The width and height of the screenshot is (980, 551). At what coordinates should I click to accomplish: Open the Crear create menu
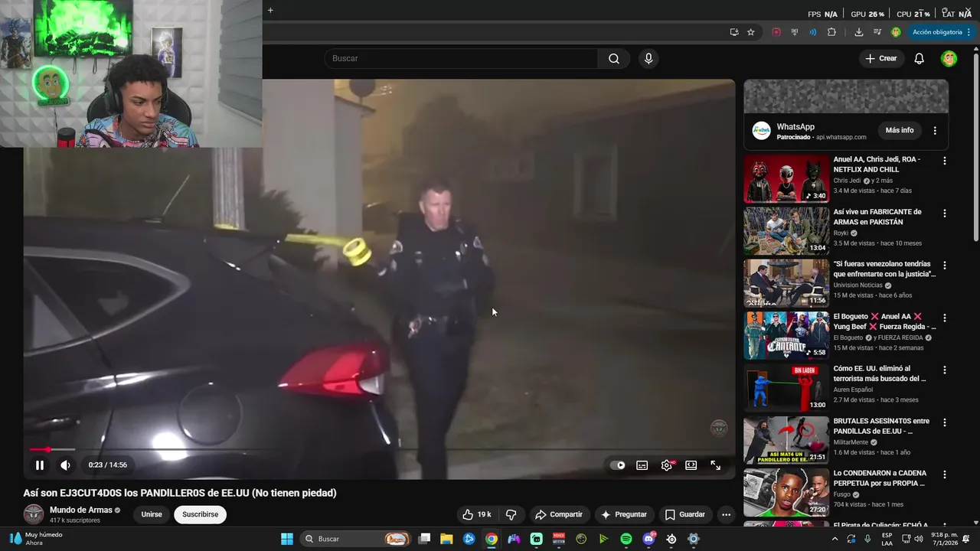click(881, 59)
